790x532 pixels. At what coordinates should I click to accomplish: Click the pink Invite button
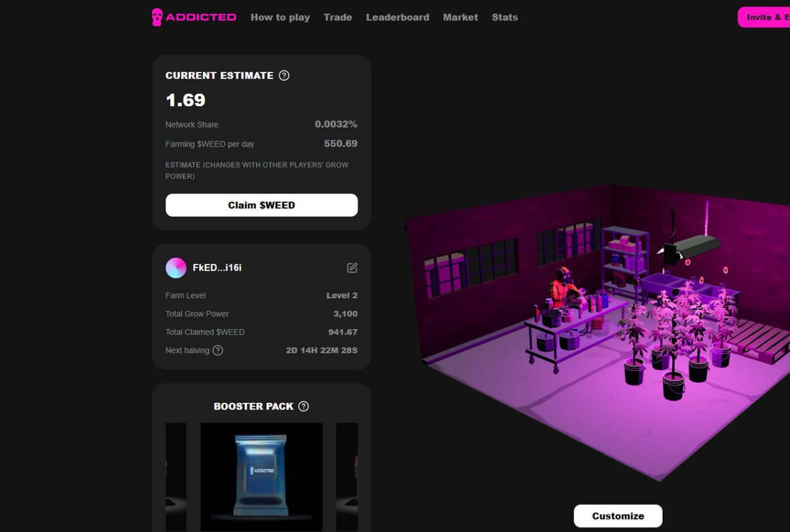coord(764,17)
